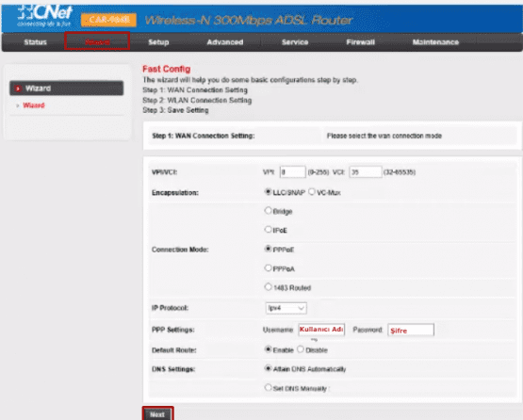523x420 pixels.
Task: Click the orange CAR model badge
Action: click(x=108, y=20)
